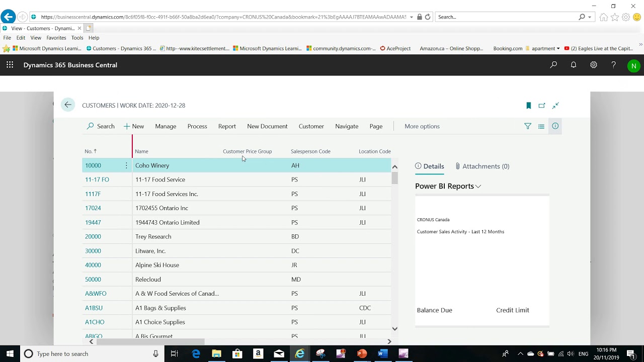Toggle the FactBox information pane icon
The height and width of the screenshot is (362, 644).
[x=555, y=126]
